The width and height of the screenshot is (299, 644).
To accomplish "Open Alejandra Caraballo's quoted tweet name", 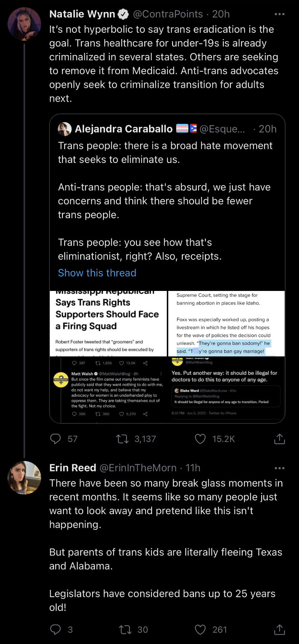I will click(x=124, y=129).
